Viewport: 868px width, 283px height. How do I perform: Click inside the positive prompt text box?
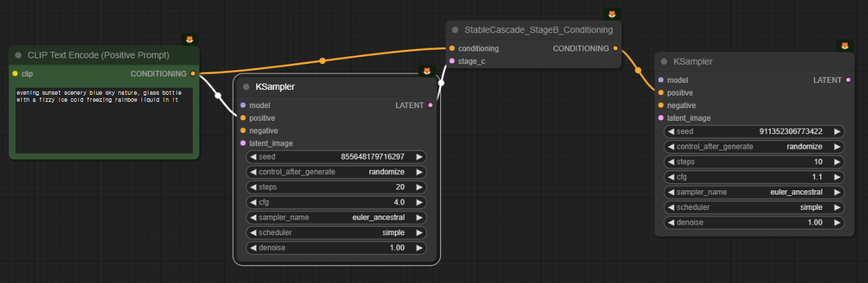[x=103, y=120]
